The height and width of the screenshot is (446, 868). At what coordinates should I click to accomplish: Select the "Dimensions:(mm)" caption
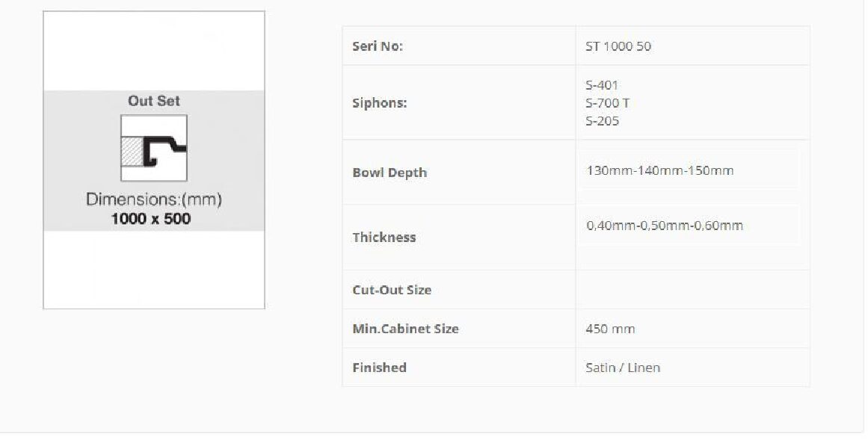154,199
